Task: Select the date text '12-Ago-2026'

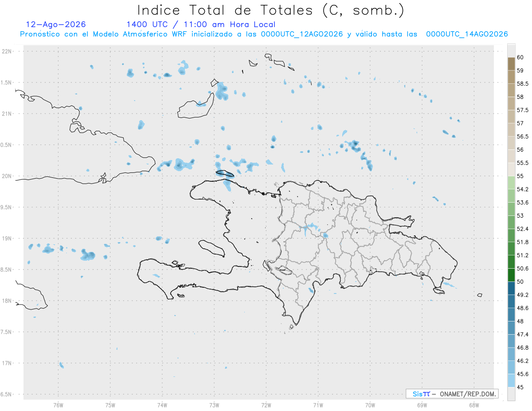Action: tap(56, 24)
